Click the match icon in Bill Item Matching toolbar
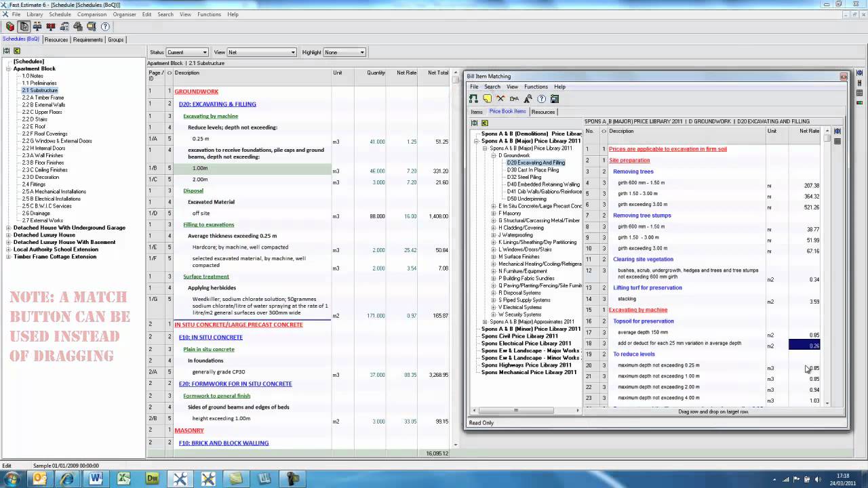The height and width of the screenshot is (488, 868). [x=473, y=99]
